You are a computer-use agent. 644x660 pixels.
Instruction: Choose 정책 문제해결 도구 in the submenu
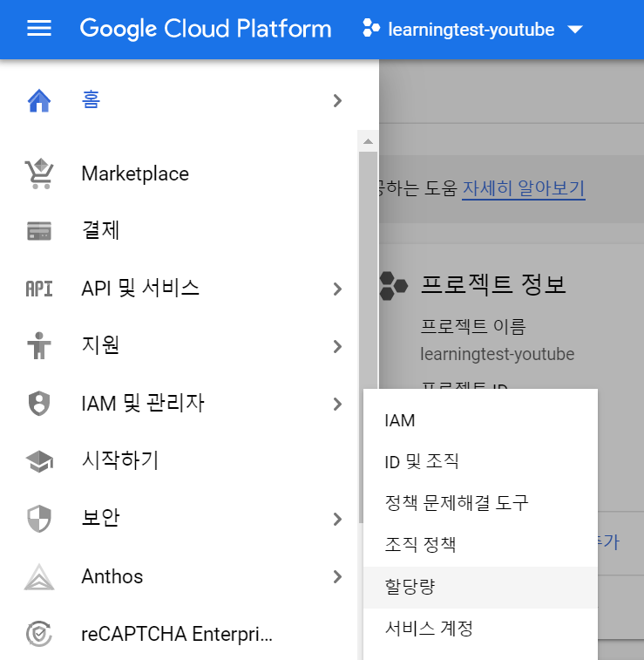pyautogui.click(x=480, y=504)
